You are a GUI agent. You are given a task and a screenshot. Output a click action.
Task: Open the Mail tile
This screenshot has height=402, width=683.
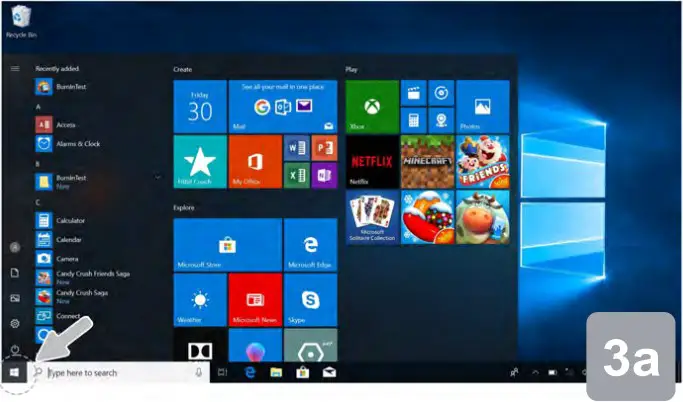(x=283, y=106)
